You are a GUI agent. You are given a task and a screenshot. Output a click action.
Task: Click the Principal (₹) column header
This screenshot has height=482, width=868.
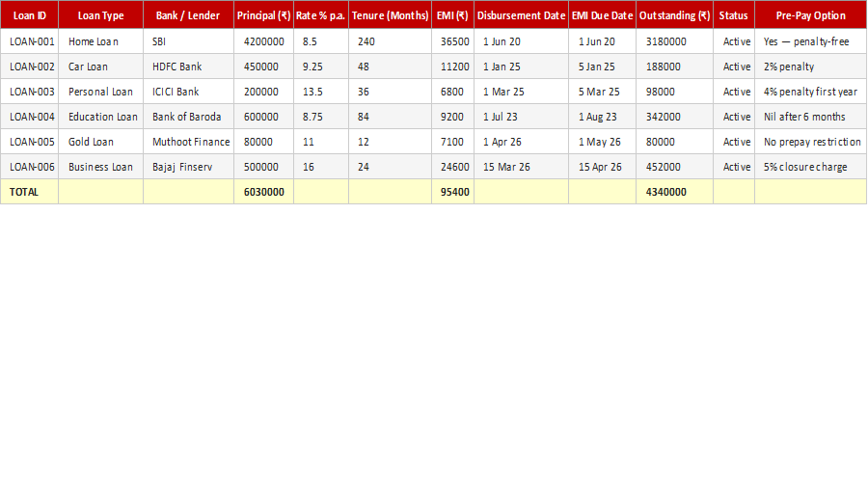point(263,14)
